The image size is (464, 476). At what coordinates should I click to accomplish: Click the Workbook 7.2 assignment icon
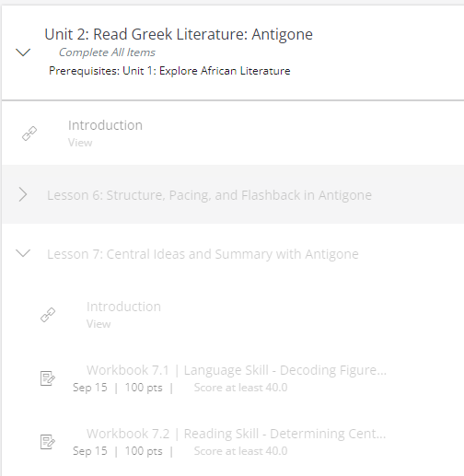pyautogui.click(x=48, y=442)
